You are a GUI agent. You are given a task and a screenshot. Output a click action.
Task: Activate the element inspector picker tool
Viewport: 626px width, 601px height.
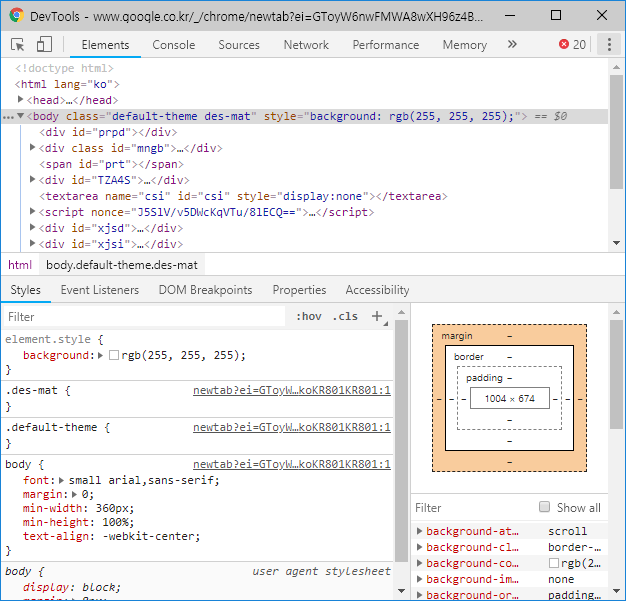pyautogui.click(x=18, y=44)
